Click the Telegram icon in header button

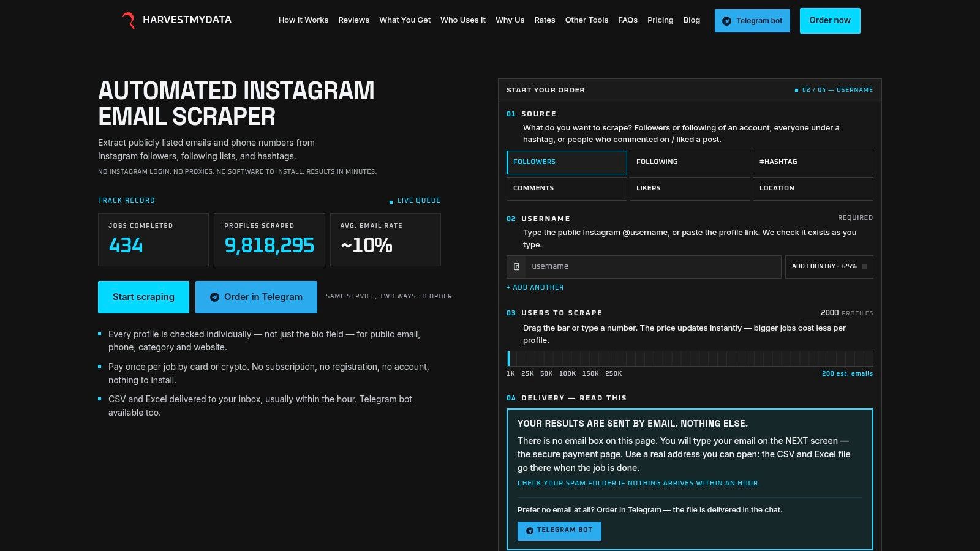[x=726, y=21]
